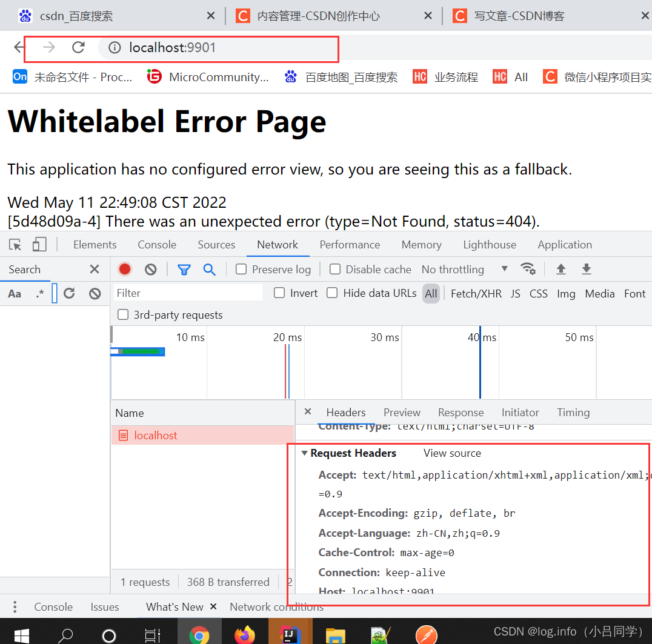Clear the network log

pyautogui.click(x=151, y=270)
